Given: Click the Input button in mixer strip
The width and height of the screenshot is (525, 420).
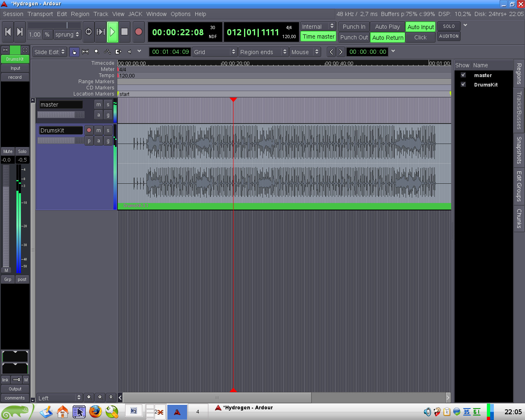Looking at the screenshot, I should 15,68.
